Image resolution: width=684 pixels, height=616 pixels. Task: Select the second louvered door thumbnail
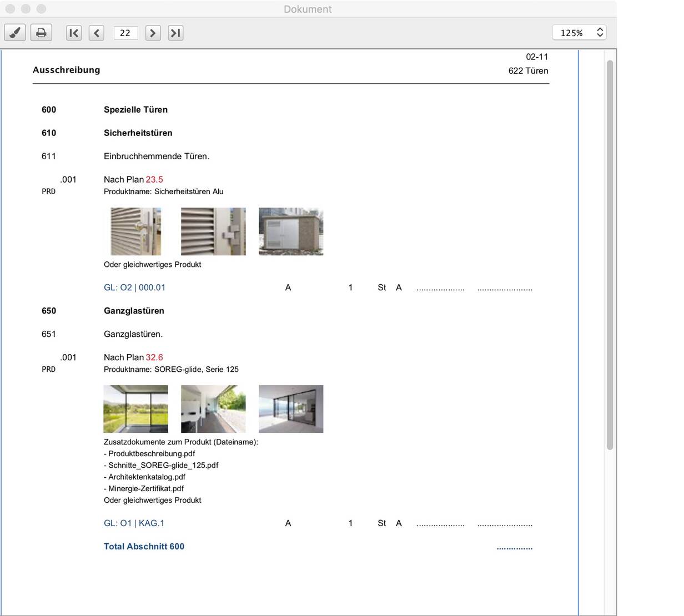[x=213, y=231]
